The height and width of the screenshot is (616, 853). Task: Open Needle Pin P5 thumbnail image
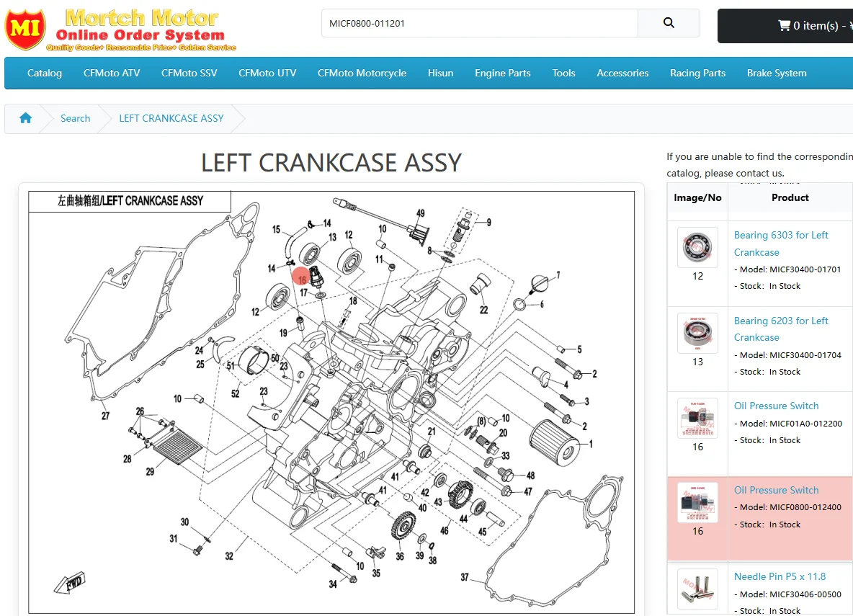click(x=697, y=589)
